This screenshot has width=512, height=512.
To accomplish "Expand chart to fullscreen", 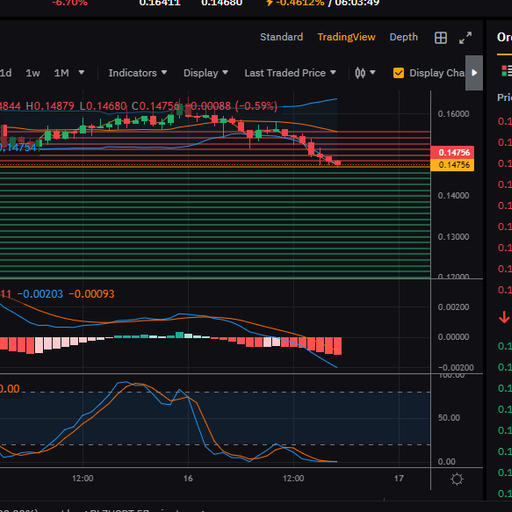I will point(465,38).
